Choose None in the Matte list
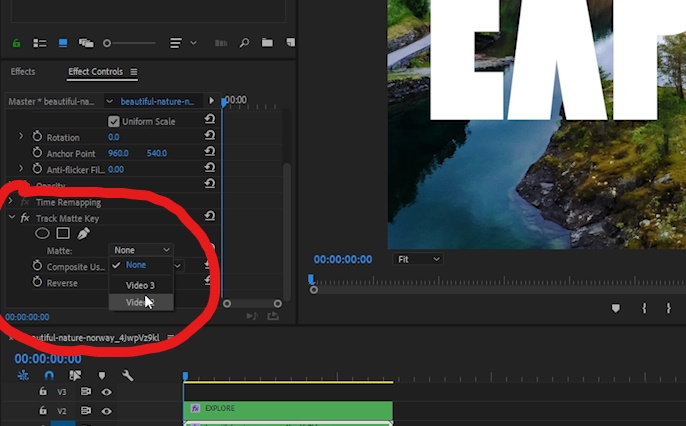This screenshot has width=686, height=426. [x=141, y=265]
